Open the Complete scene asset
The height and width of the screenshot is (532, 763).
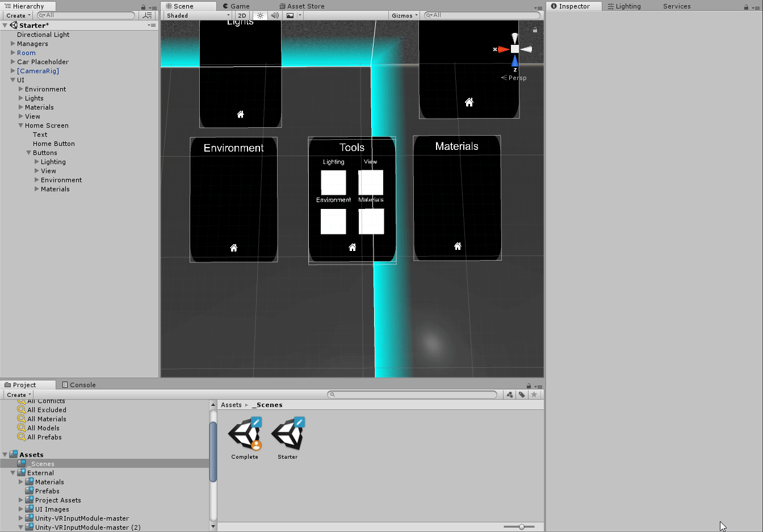(245, 435)
